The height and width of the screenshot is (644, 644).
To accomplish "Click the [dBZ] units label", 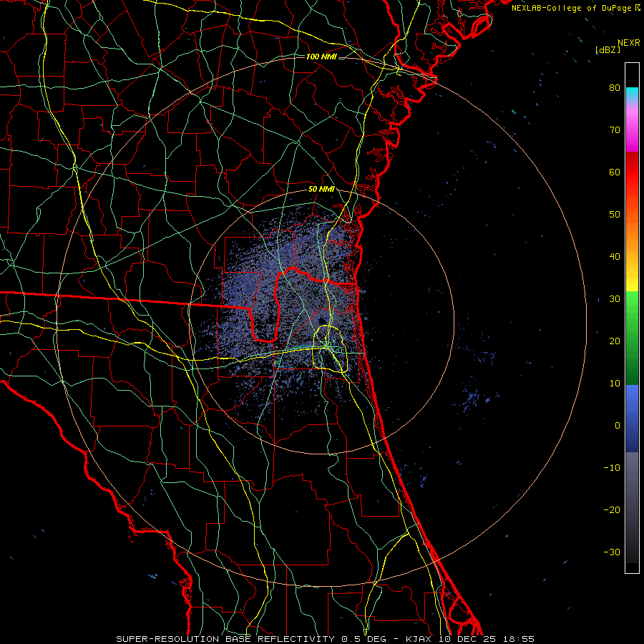I will [608, 50].
